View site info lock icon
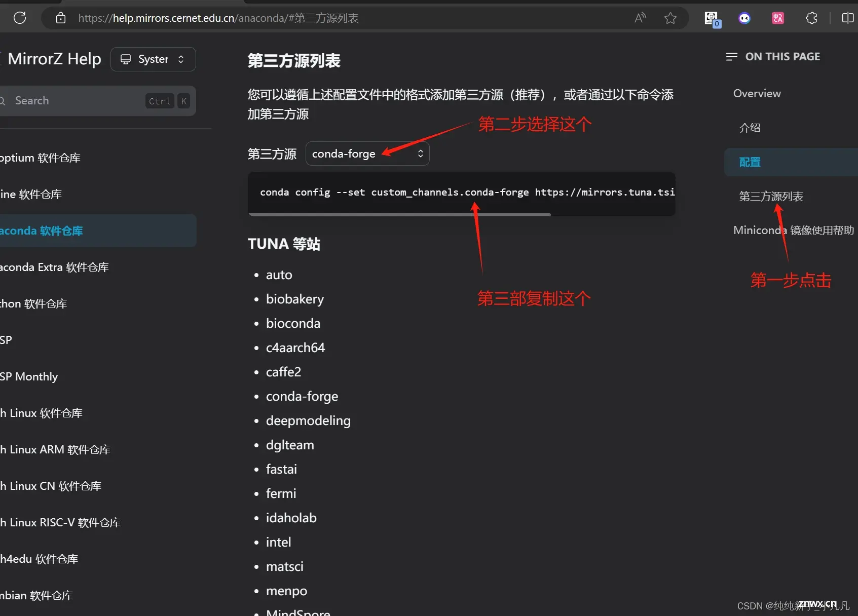The width and height of the screenshot is (858, 616). pyautogui.click(x=61, y=18)
